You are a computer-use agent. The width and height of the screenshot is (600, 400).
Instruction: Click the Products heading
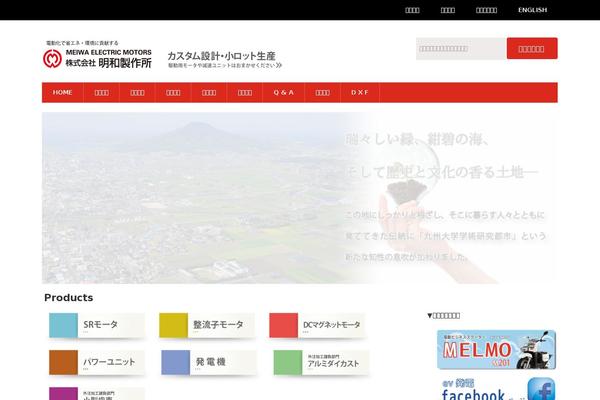click(68, 297)
